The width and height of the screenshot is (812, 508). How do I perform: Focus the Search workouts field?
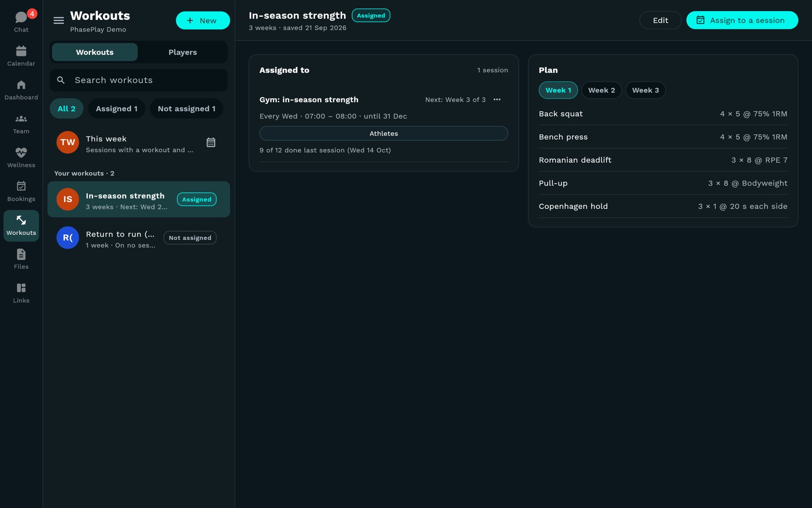(139, 80)
